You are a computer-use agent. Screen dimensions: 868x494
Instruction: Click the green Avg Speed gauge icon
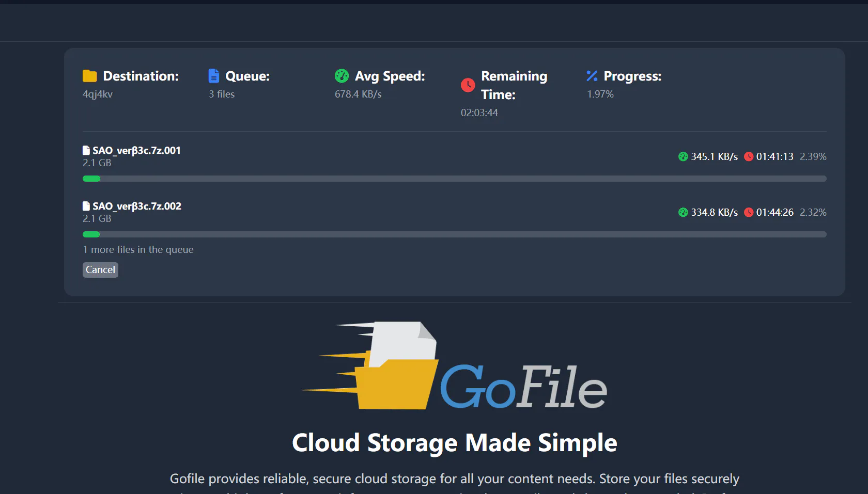(342, 76)
